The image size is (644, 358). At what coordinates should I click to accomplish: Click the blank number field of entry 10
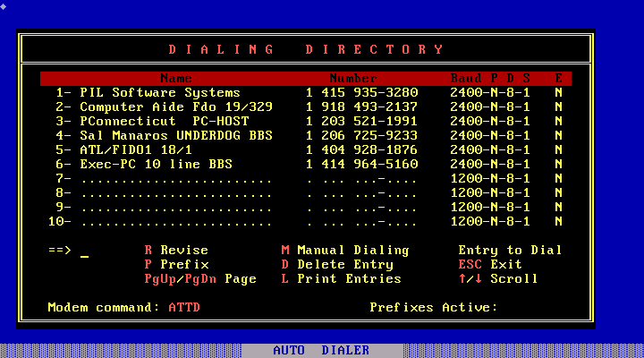click(x=362, y=222)
